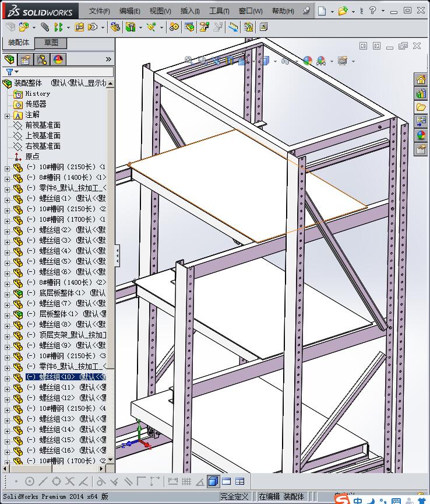Click the Reference Geometry icon

(151, 27)
